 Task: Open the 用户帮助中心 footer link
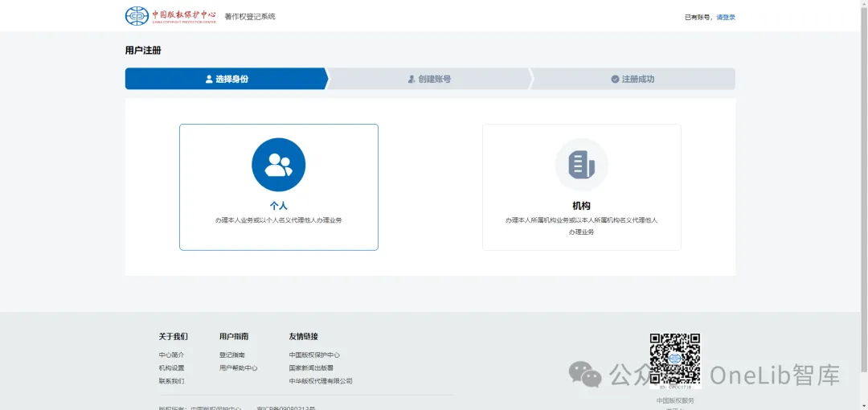(x=239, y=368)
